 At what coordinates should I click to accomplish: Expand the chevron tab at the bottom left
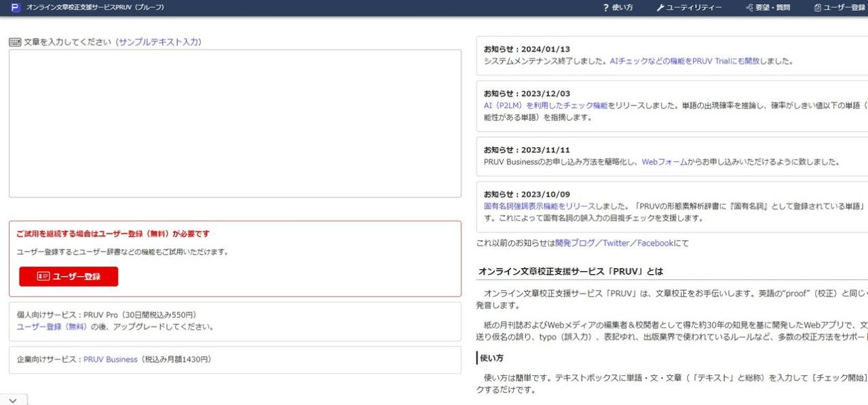click(x=13, y=400)
